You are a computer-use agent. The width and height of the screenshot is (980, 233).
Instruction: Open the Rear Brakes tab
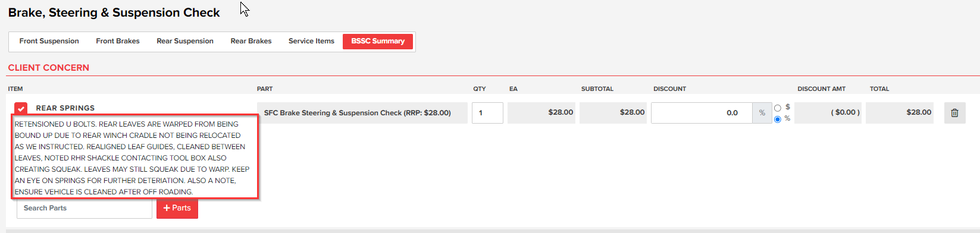251,41
